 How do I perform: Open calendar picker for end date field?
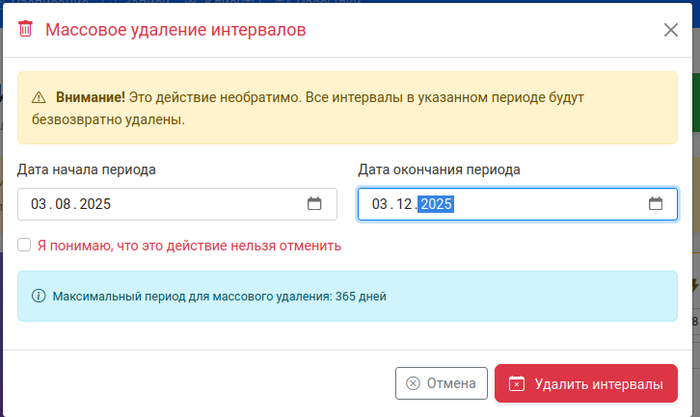pyautogui.click(x=655, y=204)
